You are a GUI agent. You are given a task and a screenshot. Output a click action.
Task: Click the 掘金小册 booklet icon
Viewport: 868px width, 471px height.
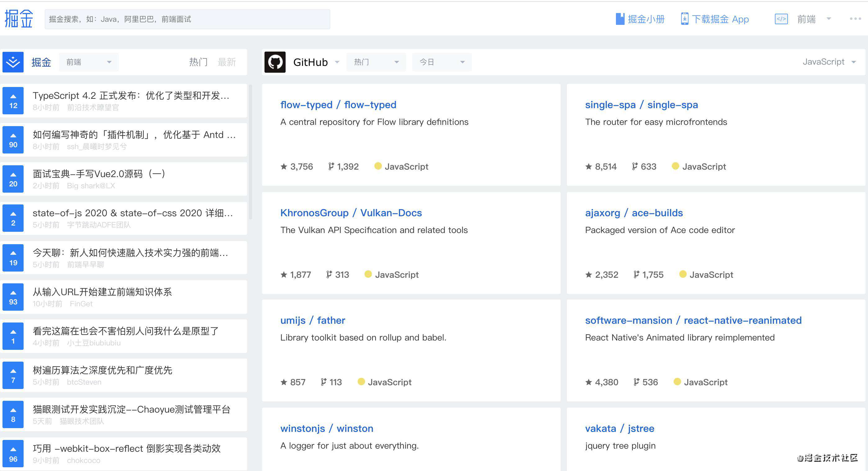[620, 19]
